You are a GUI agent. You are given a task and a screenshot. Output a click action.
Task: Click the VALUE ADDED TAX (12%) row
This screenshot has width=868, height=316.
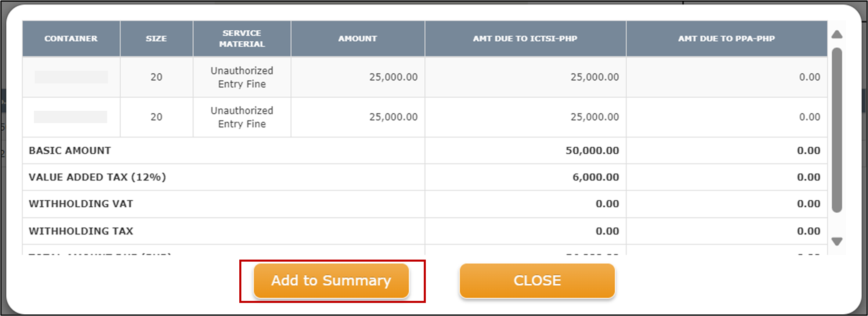pyautogui.click(x=97, y=177)
